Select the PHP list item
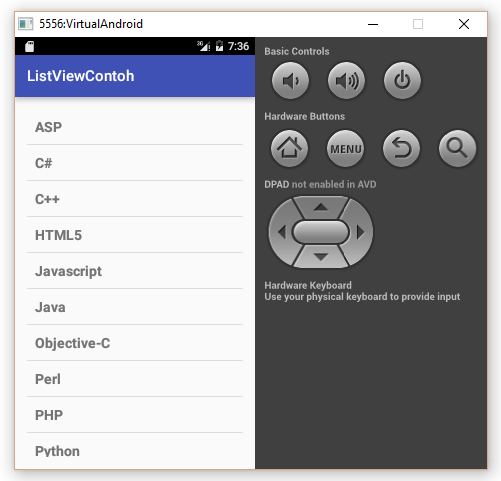501x481 pixels. 135,415
